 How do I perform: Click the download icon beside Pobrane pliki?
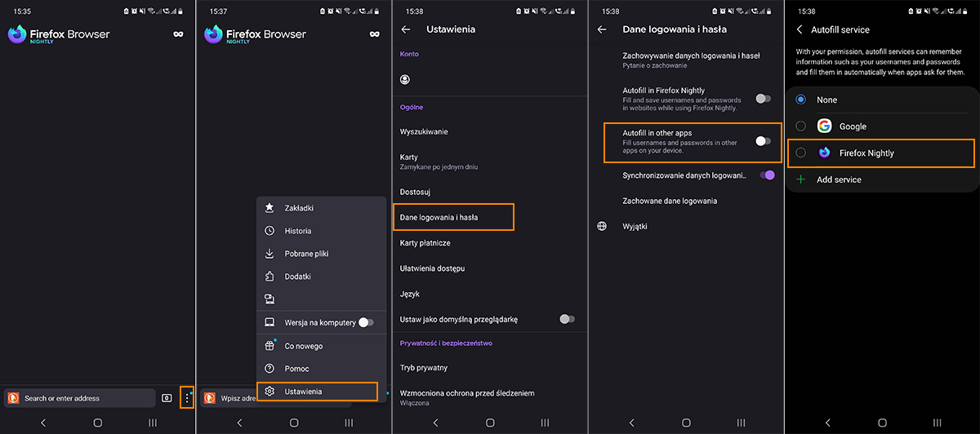click(269, 254)
